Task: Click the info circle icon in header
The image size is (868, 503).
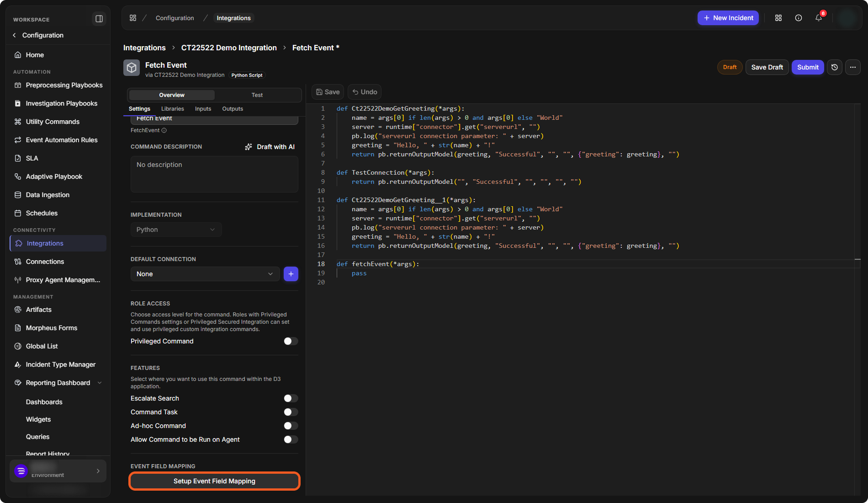Action: 799,18
